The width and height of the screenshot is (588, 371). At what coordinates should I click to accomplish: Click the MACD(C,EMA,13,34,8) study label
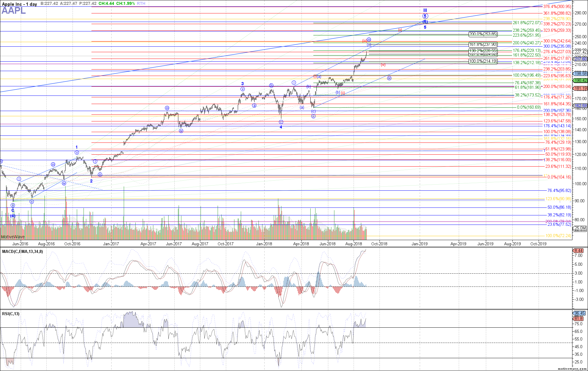23,251
